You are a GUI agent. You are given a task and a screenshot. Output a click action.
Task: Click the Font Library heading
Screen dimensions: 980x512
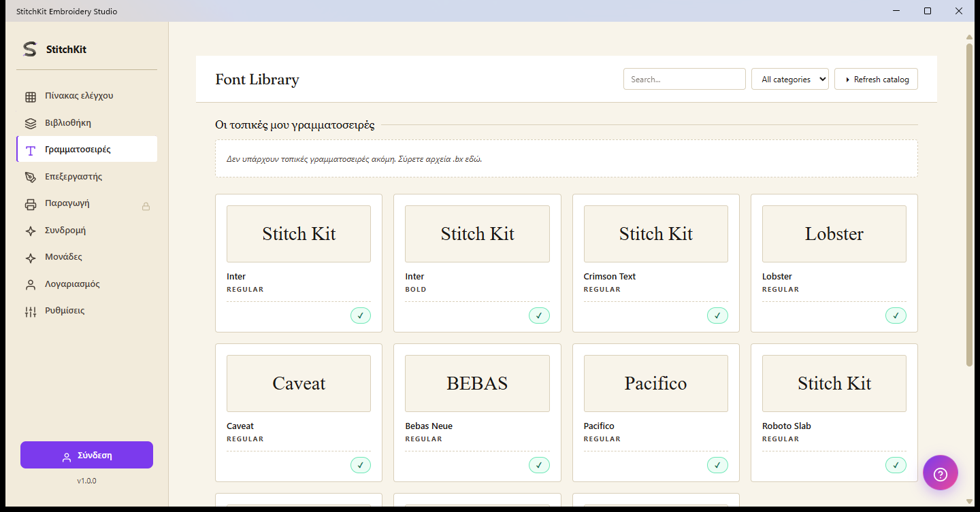(257, 80)
